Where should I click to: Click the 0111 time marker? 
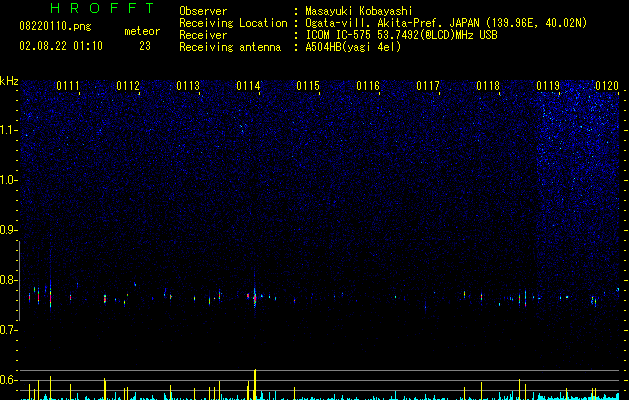(x=68, y=86)
